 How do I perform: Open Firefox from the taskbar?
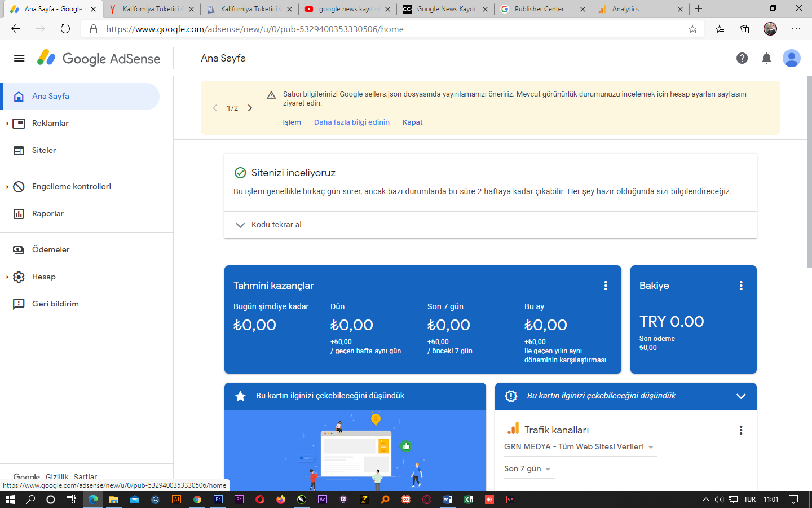(281, 500)
